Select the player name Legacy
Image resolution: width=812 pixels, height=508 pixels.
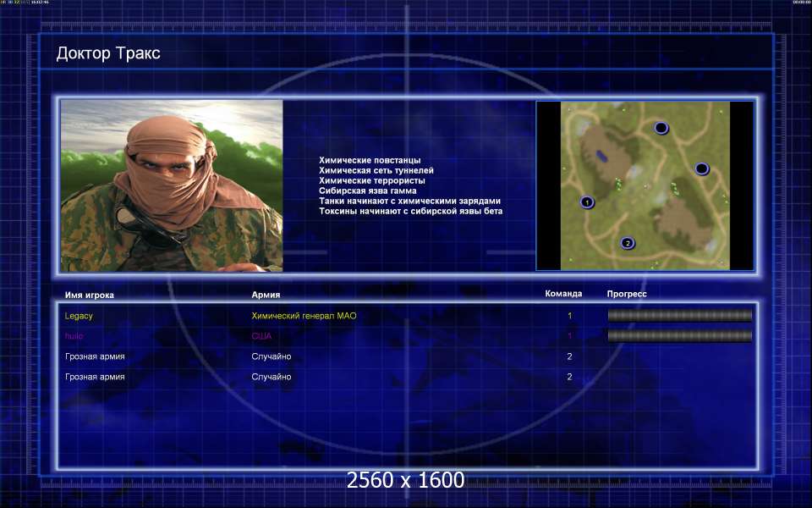[x=79, y=316]
